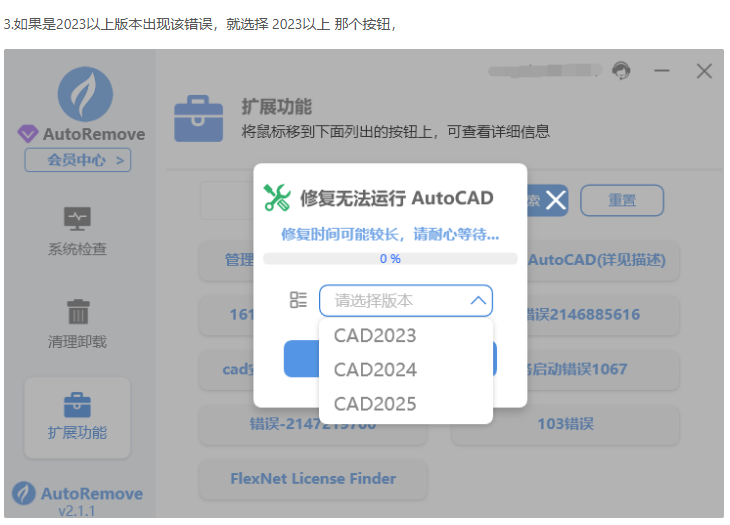730x525 pixels.
Task: Click the AutoRemove leaf logo
Action: [x=85, y=95]
